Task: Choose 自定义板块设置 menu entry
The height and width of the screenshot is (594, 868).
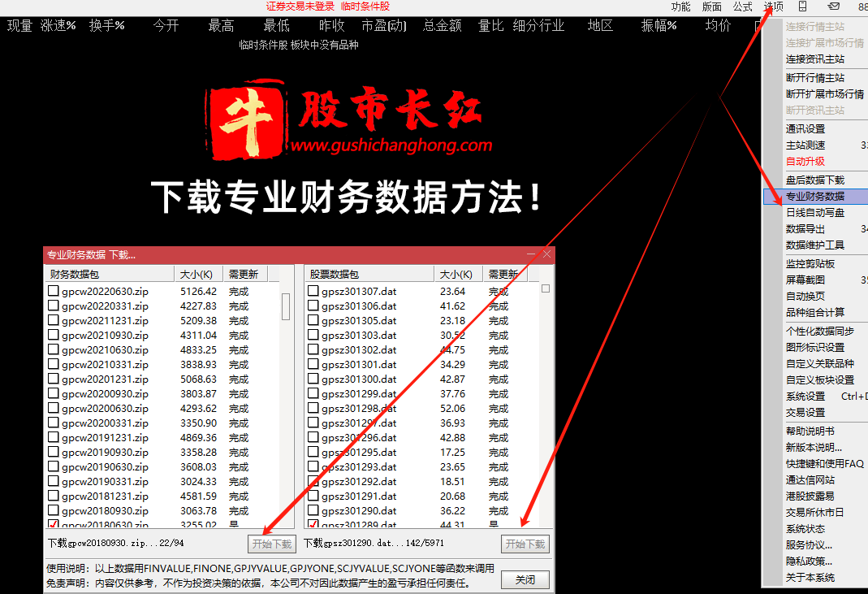Action: tap(820, 380)
